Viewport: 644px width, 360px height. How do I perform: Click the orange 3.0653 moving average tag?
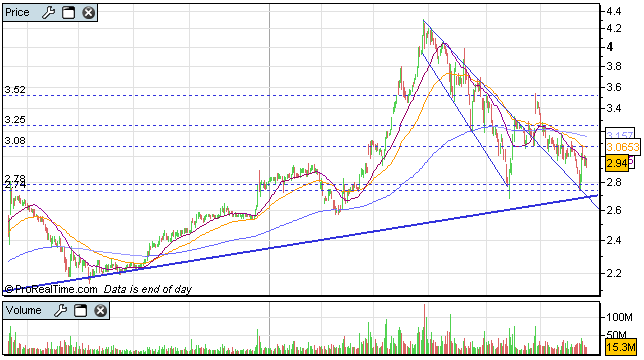click(x=623, y=147)
